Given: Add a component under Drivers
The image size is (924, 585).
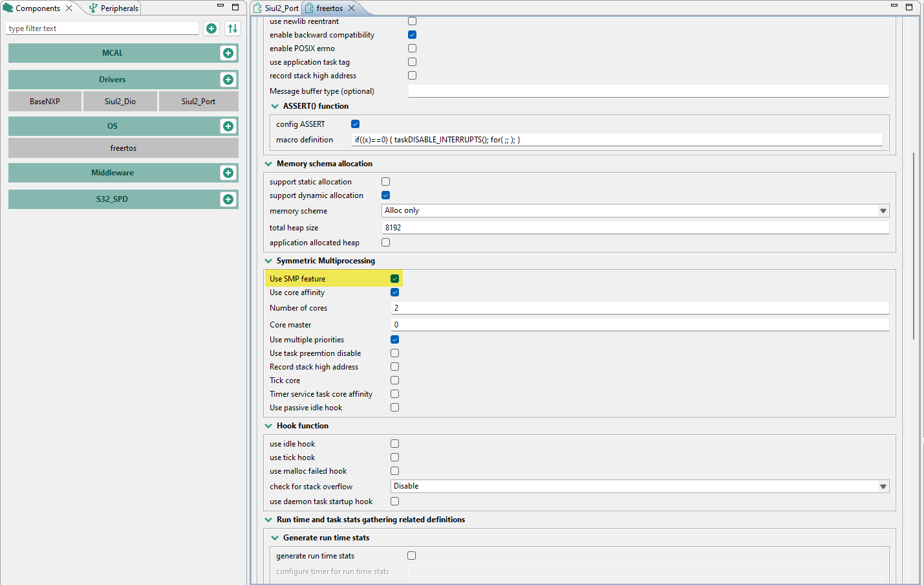Looking at the screenshot, I should click(x=228, y=79).
